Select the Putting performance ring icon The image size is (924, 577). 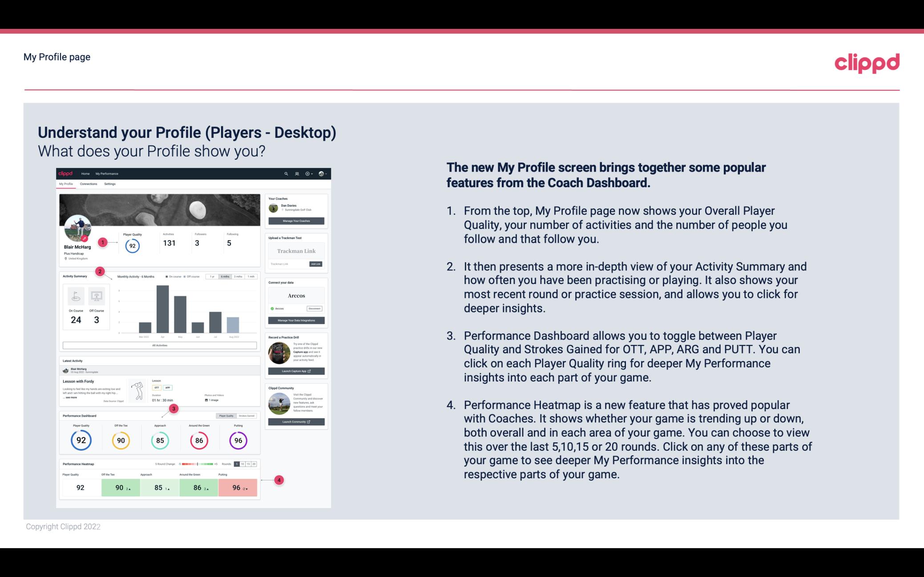click(x=238, y=440)
